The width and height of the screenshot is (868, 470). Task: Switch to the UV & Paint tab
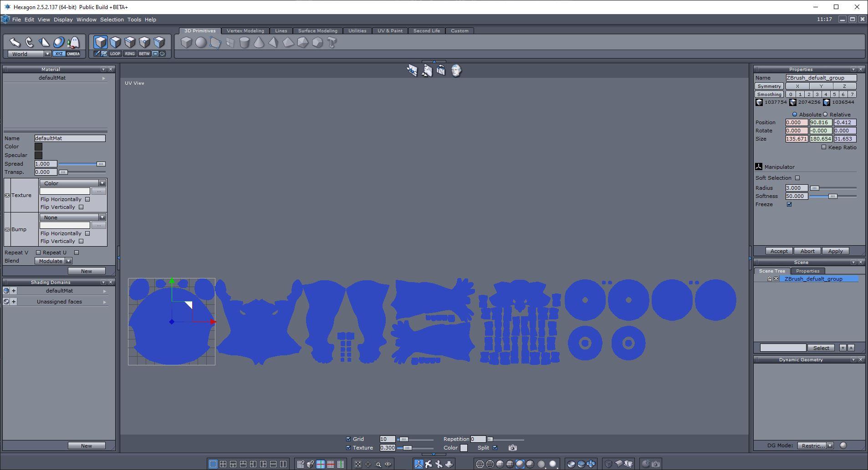click(x=390, y=30)
